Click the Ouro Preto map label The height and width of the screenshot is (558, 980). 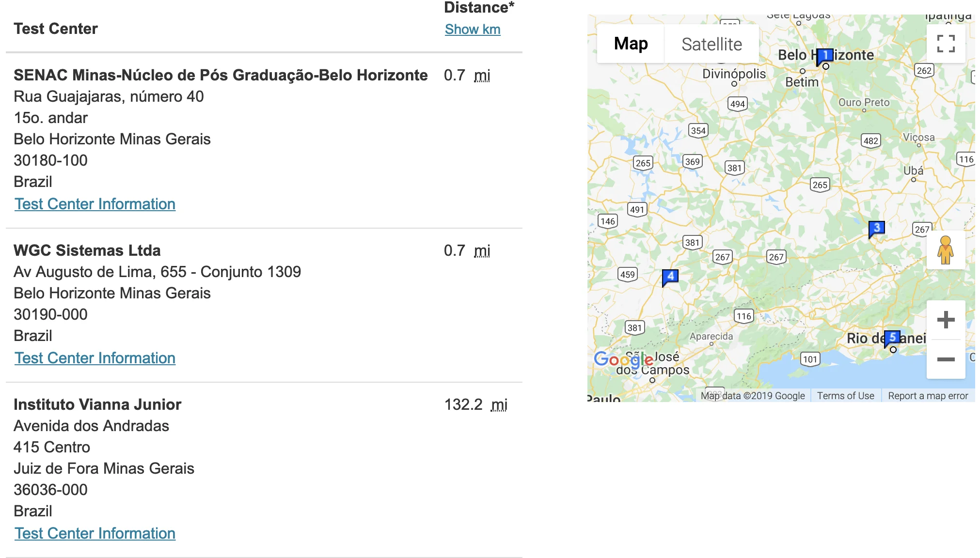tap(864, 103)
